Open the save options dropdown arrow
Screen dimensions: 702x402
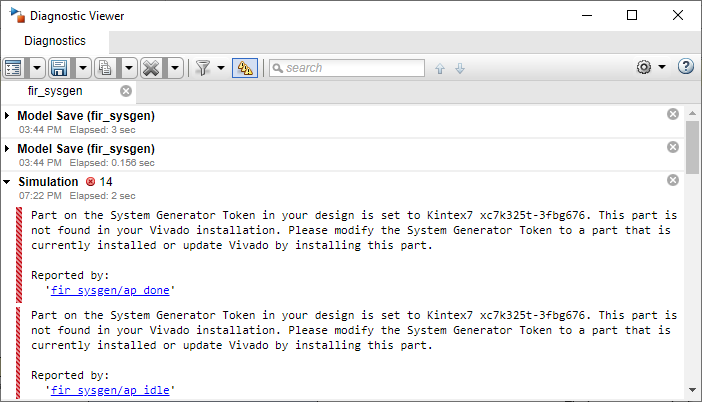click(83, 68)
